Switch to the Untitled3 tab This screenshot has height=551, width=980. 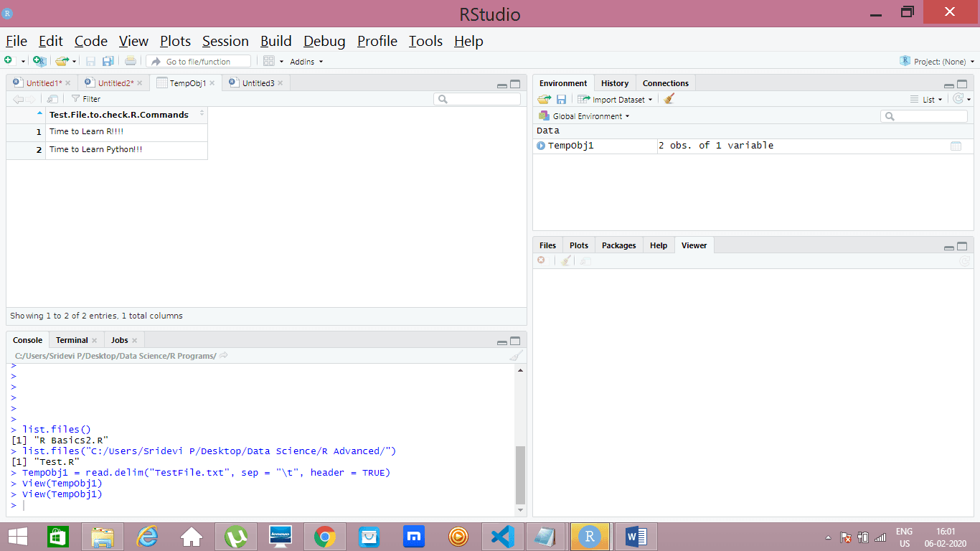click(258, 83)
